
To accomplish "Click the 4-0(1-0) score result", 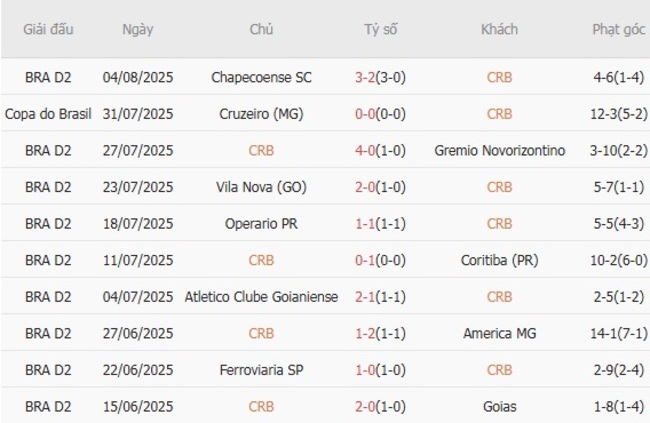I will click(x=381, y=151).
